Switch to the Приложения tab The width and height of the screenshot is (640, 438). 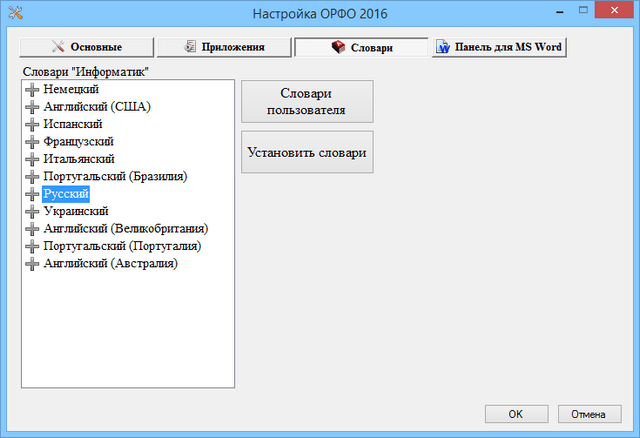[x=224, y=47]
